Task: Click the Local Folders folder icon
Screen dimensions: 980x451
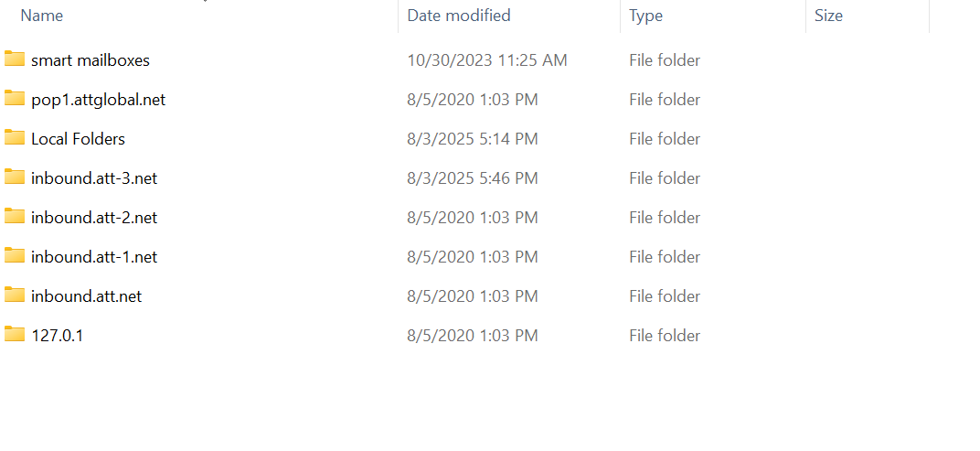Action: coord(15,138)
